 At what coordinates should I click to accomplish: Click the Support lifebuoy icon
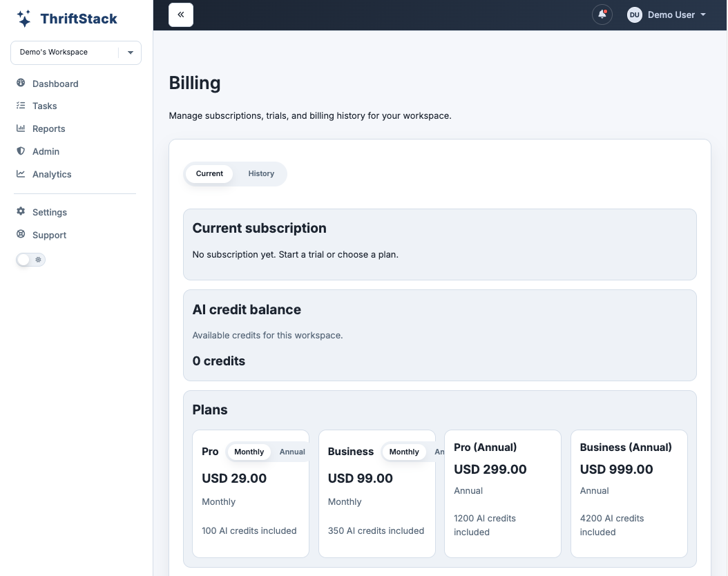tap(21, 235)
